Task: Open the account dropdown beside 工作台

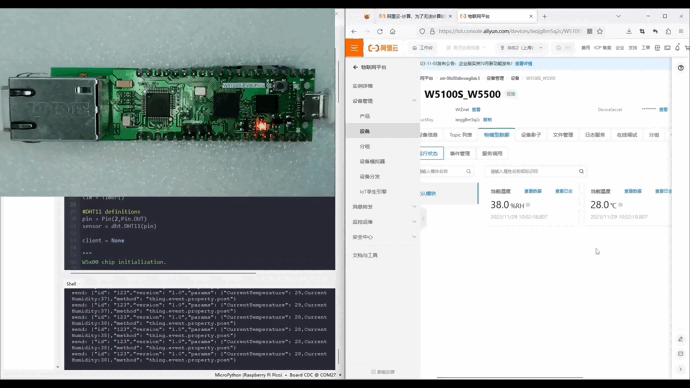Action: 466,48
